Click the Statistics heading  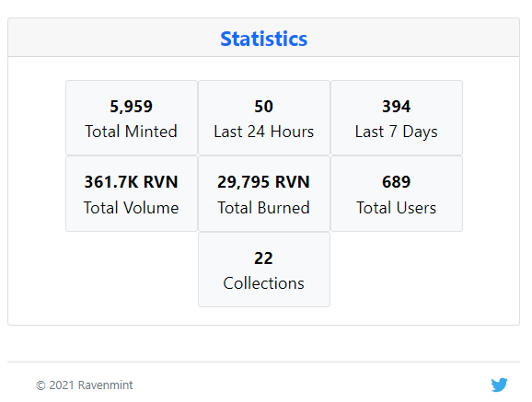(263, 39)
